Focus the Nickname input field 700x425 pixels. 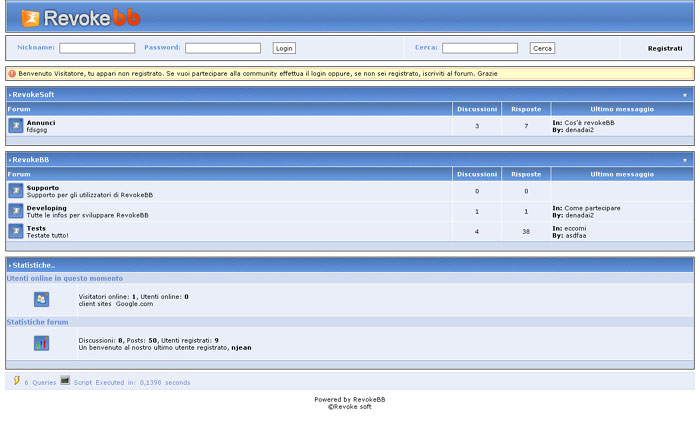(97, 48)
